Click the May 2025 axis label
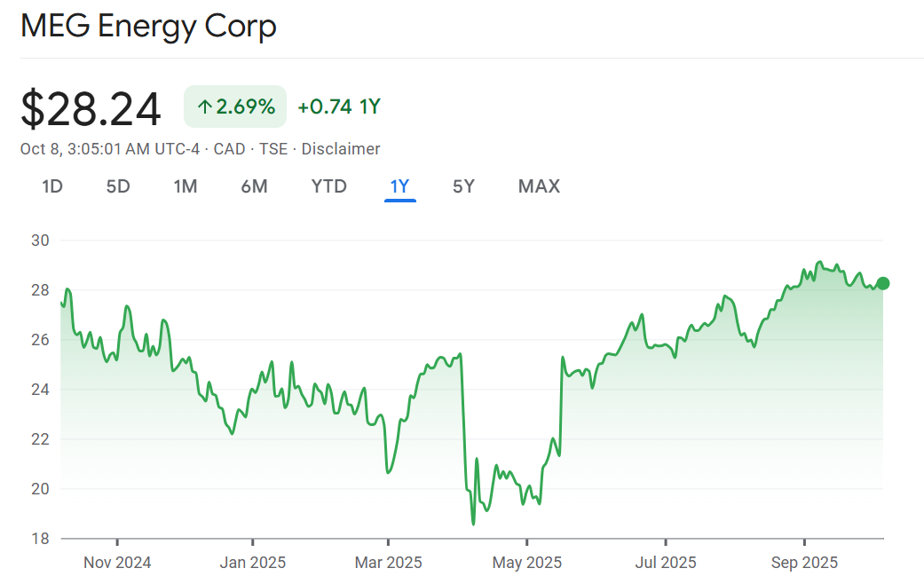This screenshot has height=584, width=924. [x=526, y=563]
